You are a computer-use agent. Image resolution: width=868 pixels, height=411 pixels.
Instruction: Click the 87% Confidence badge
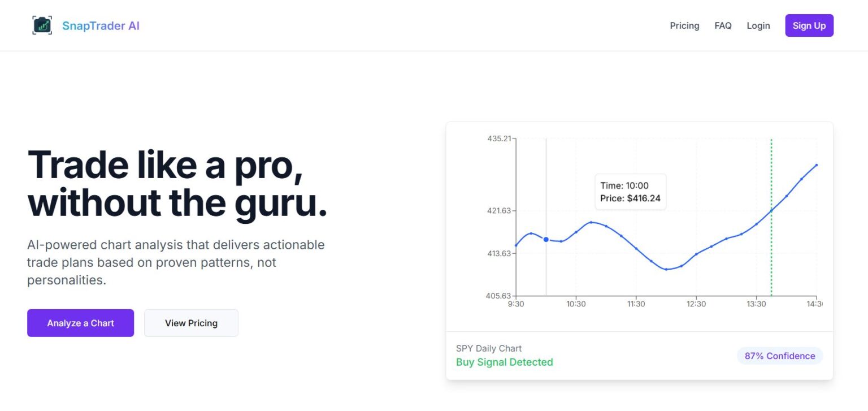pos(779,356)
